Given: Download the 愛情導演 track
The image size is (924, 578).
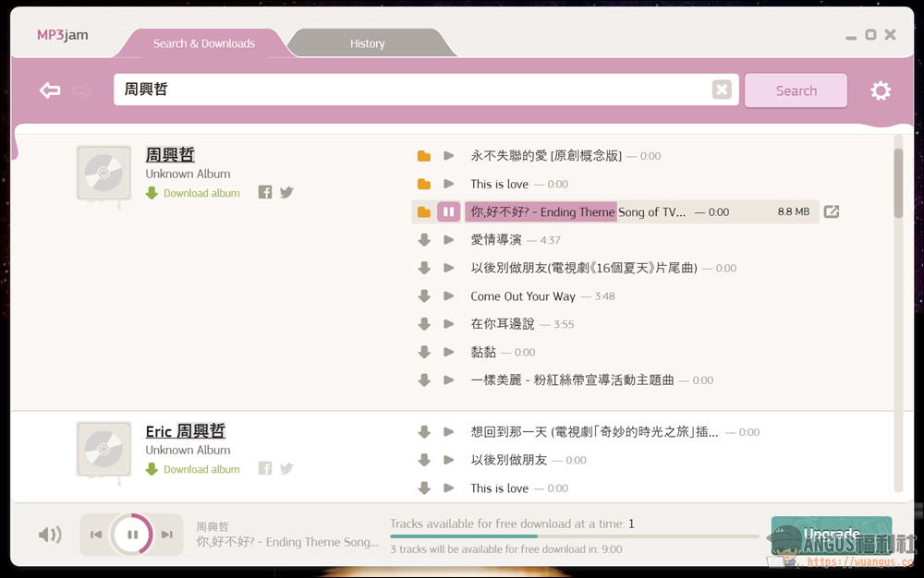Looking at the screenshot, I should pos(424,239).
